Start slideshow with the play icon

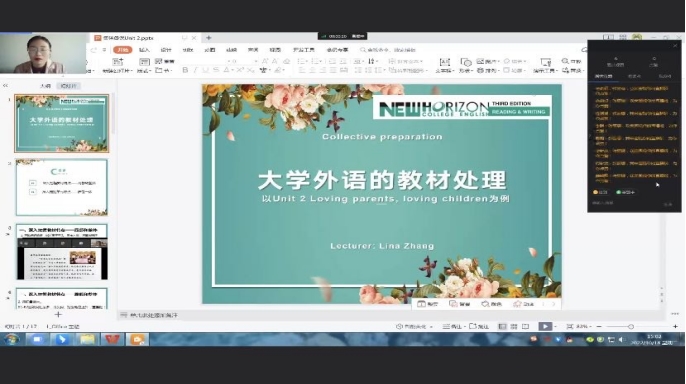[x=545, y=326]
